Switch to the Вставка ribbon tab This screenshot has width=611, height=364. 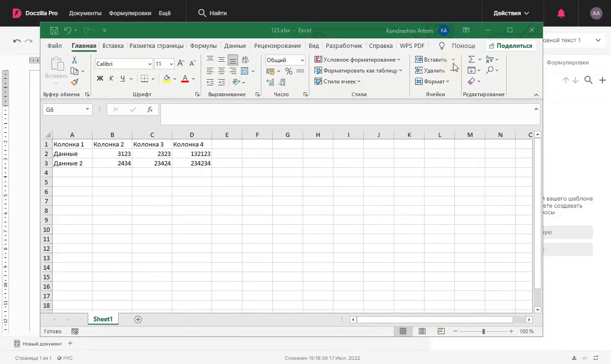(x=113, y=46)
